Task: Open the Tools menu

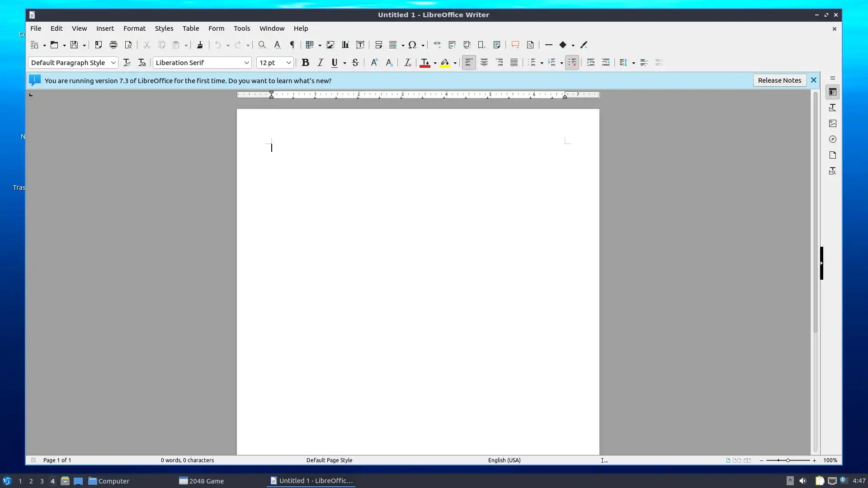Action: [x=241, y=28]
